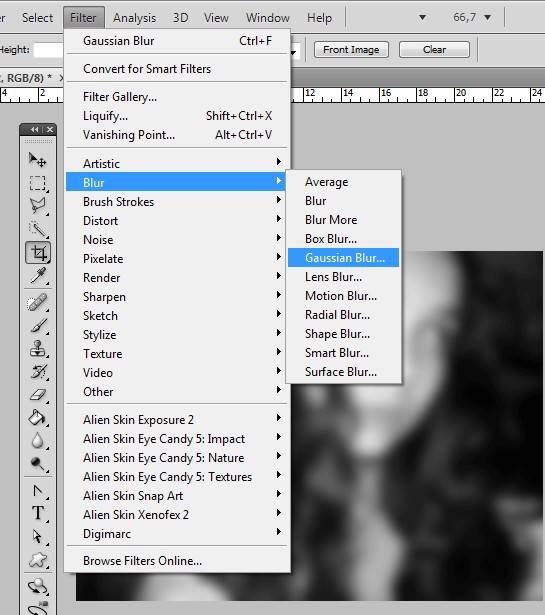Expand Alien Skin Exposure 2 submenu
The image size is (545, 615).
pyautogui.click(x=177, y=420)
